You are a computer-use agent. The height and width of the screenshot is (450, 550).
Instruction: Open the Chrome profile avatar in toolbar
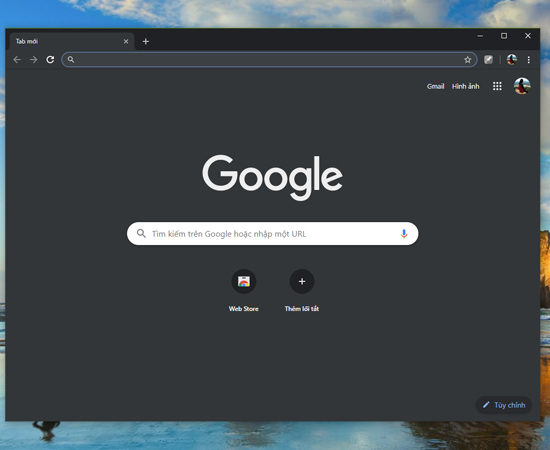click(511, 60)
